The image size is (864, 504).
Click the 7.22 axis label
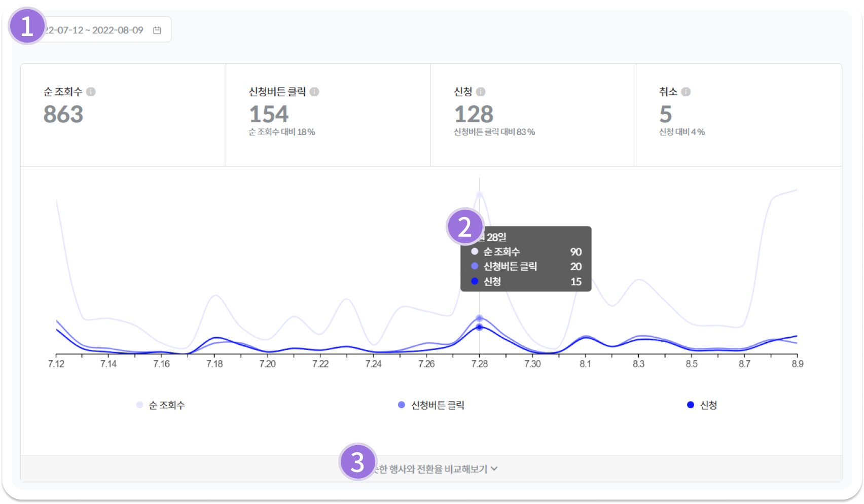point(320,364)
